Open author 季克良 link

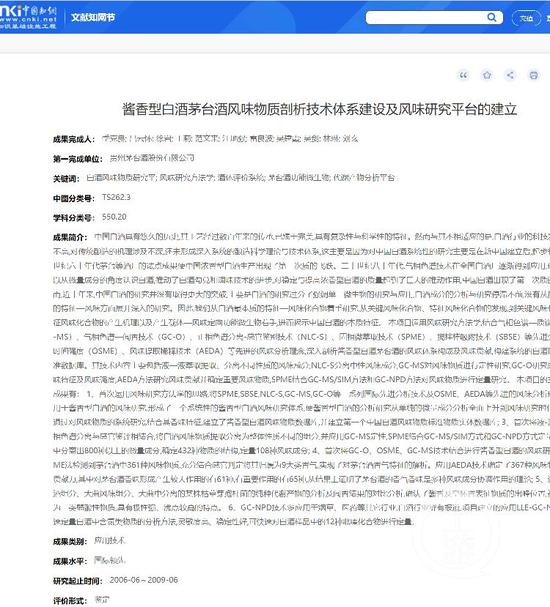[x=115, y=139]
